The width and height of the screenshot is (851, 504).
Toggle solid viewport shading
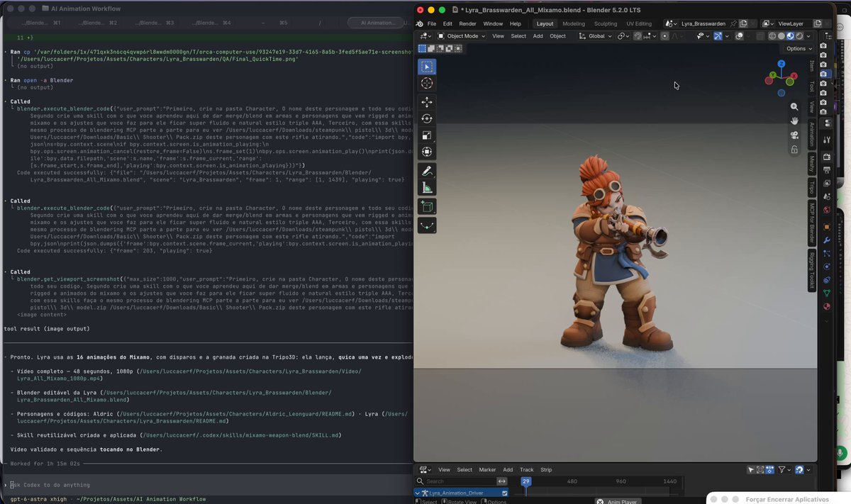pos(781,36)
